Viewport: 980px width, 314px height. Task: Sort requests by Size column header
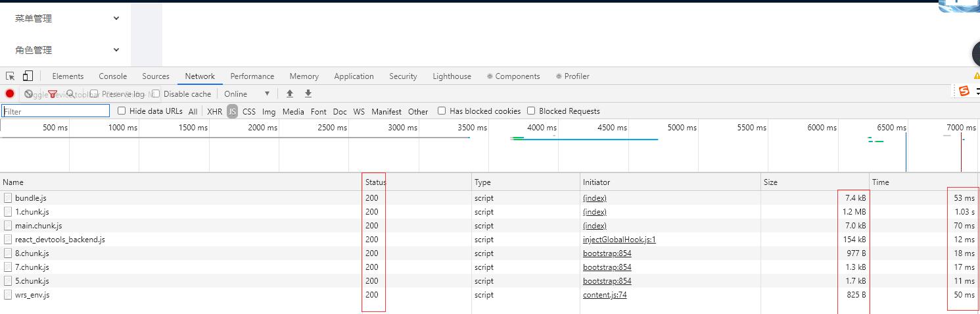[x=815, y=182]
